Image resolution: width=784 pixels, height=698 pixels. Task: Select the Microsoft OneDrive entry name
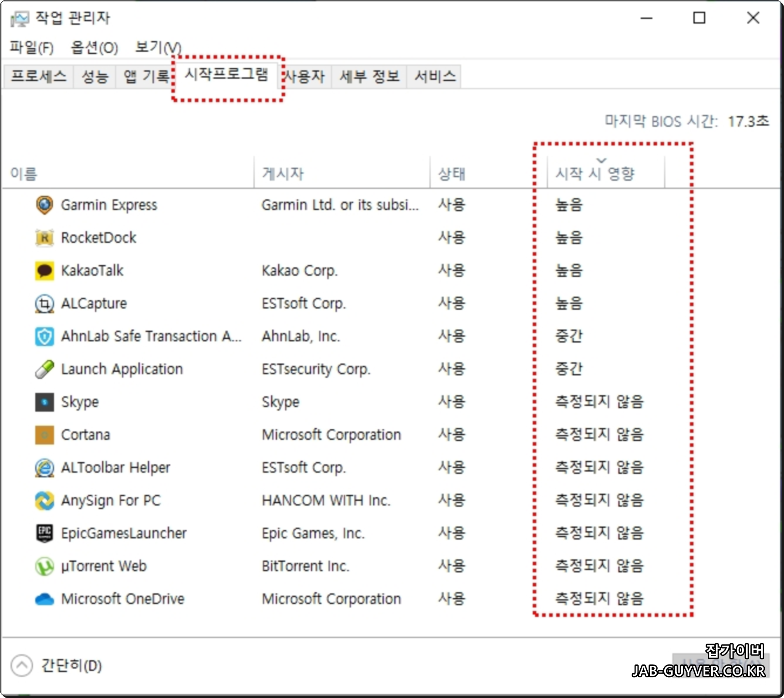[x=123, y=599]
